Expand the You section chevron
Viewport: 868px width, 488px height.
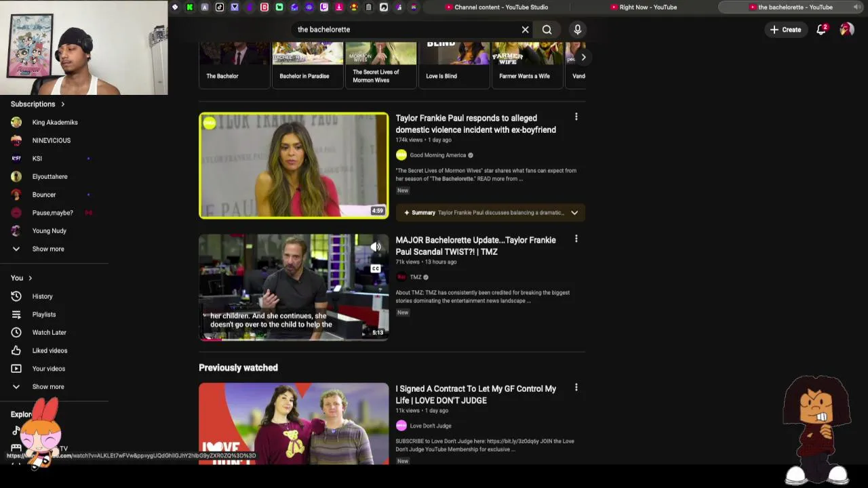point(30,278)
